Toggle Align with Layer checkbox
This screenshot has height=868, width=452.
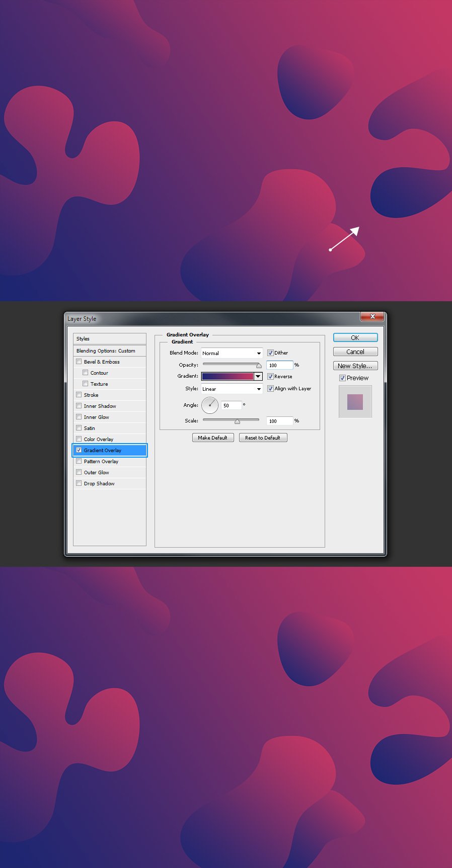coord(270,388)
